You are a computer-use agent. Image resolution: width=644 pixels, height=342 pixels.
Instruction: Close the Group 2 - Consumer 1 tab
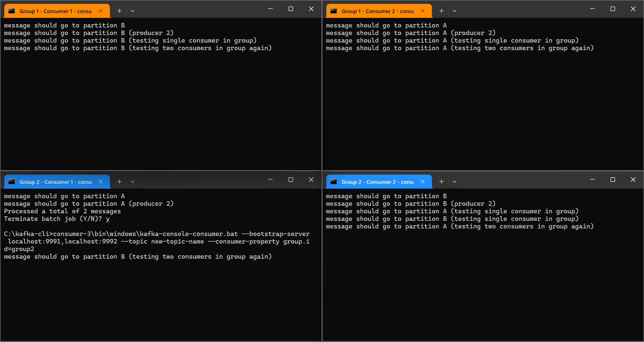pyautogui.click(x=101, y=182)
